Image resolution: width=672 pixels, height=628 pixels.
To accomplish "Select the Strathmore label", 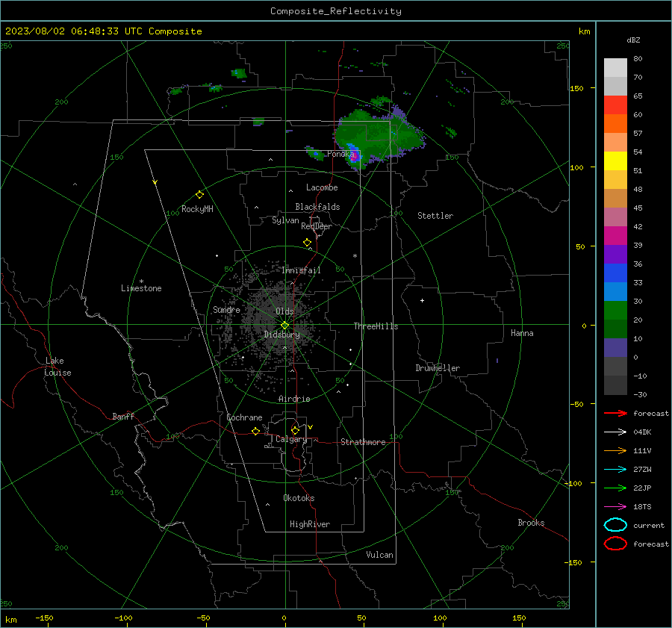I will coord(363,442).
